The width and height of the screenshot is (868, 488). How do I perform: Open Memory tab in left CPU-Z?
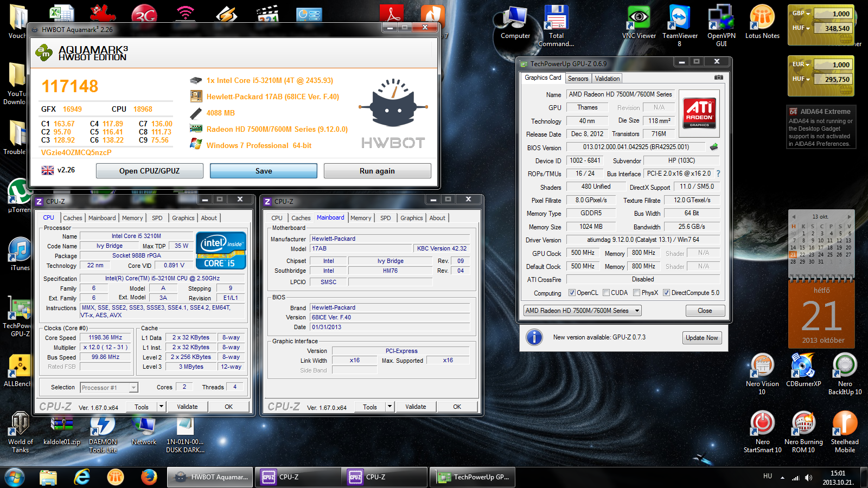(x=132, y=218)
